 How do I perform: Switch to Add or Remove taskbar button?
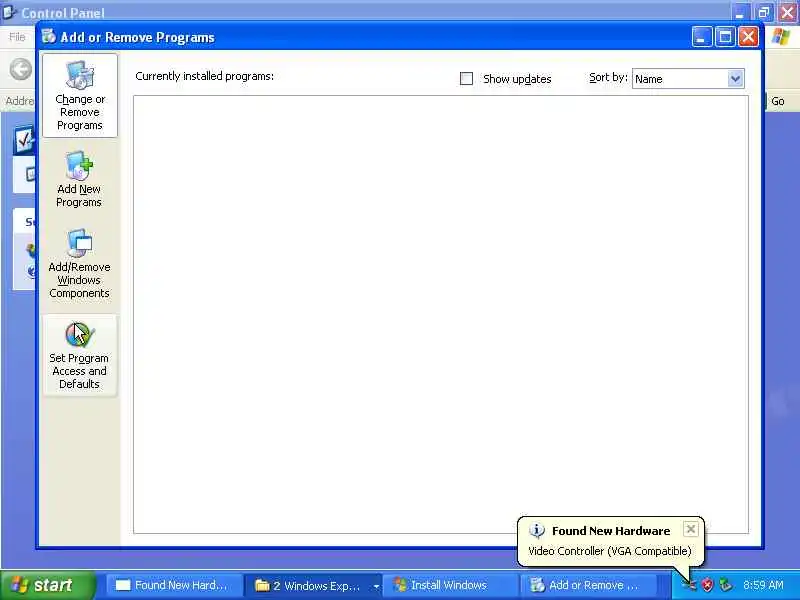click(587, 585)
